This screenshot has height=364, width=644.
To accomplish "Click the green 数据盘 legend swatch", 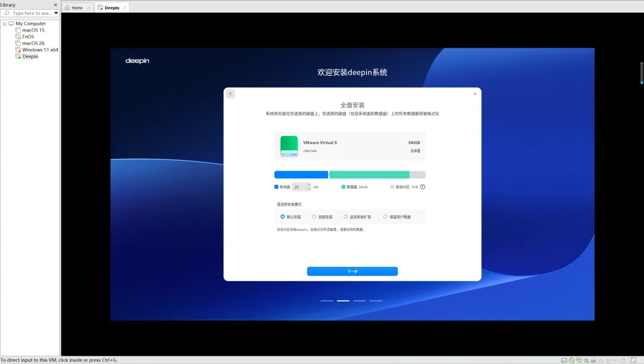I will [343, 187].
